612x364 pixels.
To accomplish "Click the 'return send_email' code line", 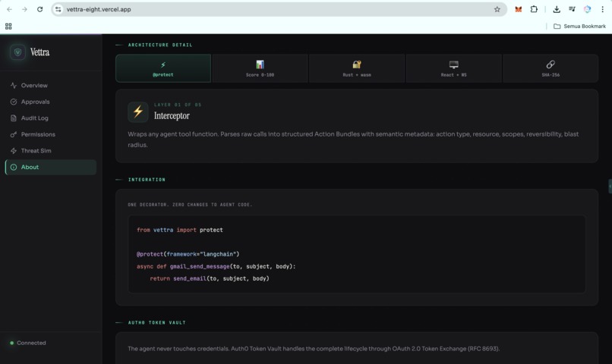I will (x=210, y=278).
